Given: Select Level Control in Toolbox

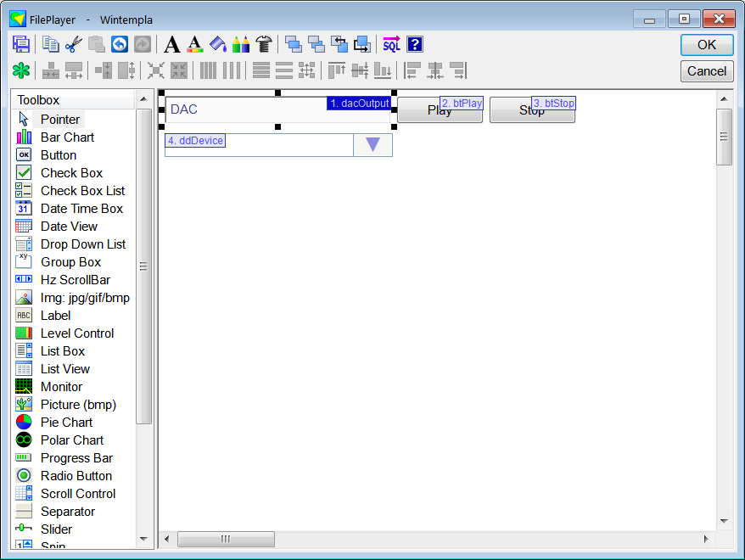Looking at the screenshot, I should click(77, 333).
